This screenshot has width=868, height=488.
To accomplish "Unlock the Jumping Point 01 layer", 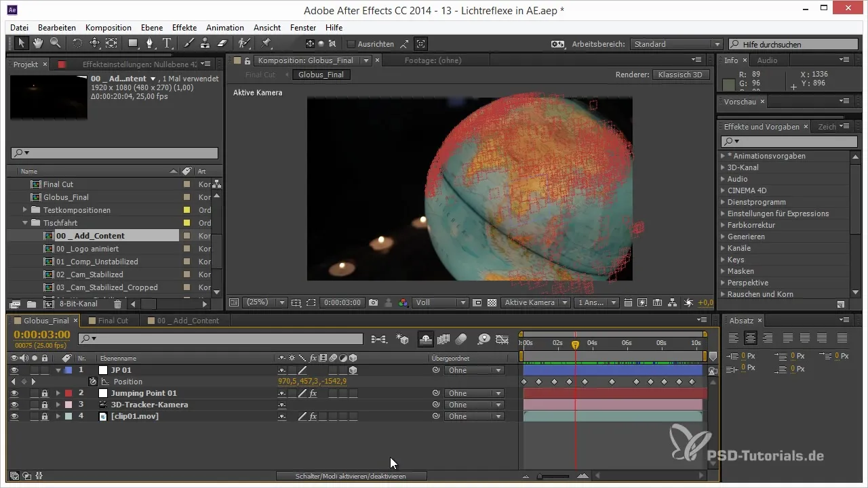I will (44, 393).
